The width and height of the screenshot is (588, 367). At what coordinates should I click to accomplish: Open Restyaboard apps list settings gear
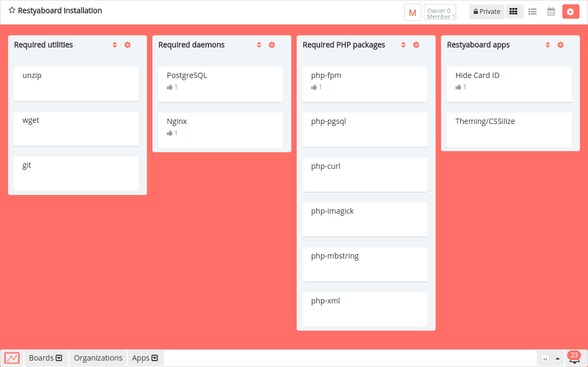tap(561, 45)
